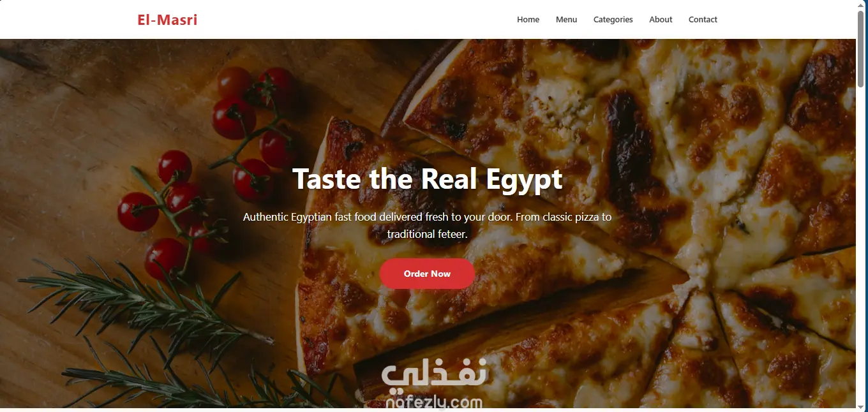Click the Taste the Real Egypt heading
The height and width of the screenshot is (412, 868).
point(427,179)
